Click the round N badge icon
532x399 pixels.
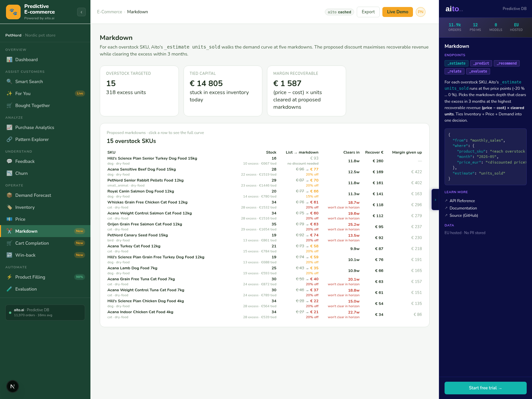coord(13,386)
